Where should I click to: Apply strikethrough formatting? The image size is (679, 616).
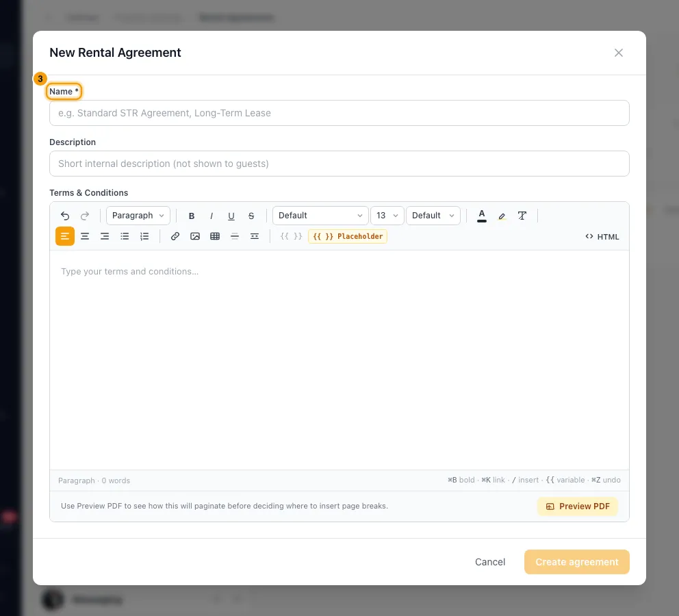click(x=251, y=216)
